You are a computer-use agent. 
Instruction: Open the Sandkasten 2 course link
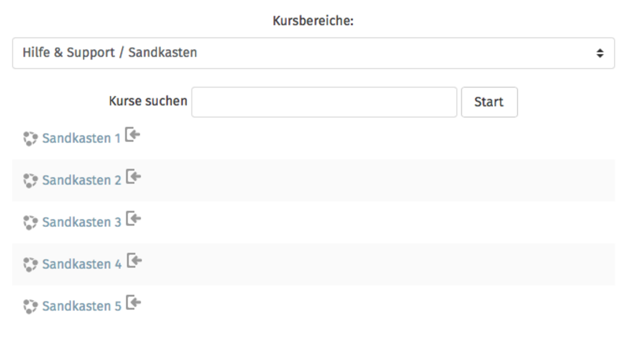[x=82, y=180]
